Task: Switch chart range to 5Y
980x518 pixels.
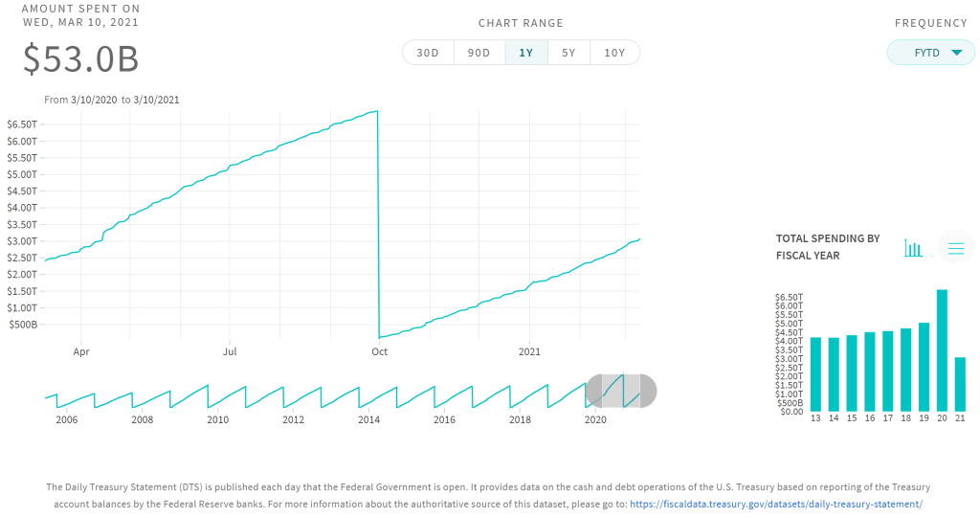Action: [568, 53]
